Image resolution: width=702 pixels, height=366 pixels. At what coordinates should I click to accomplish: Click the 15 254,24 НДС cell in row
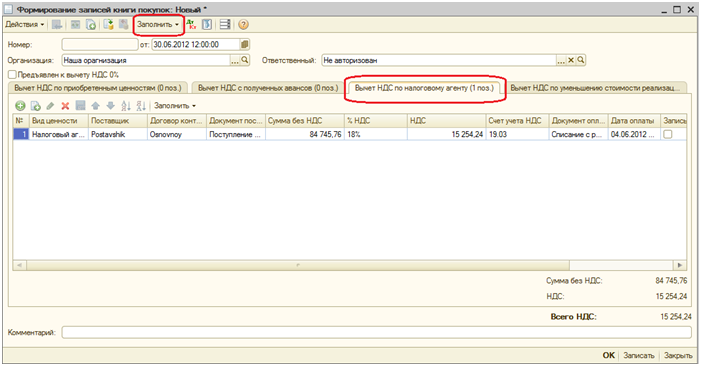click(446, 134)
